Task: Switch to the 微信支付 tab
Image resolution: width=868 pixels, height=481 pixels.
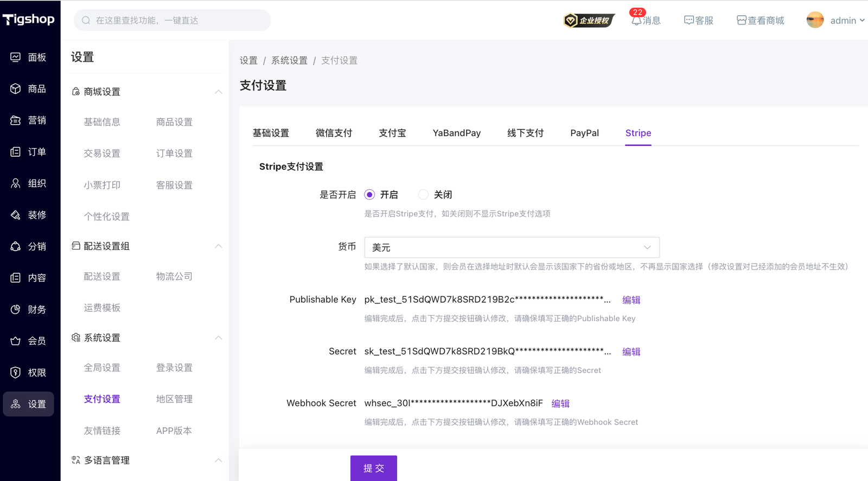Action: [334, 133]
